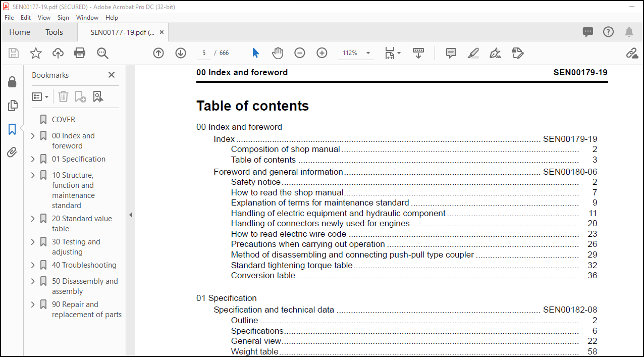Close the Bookmarks panel
The width and height of the screenshot is (644, 357).
tap(112, 75)
